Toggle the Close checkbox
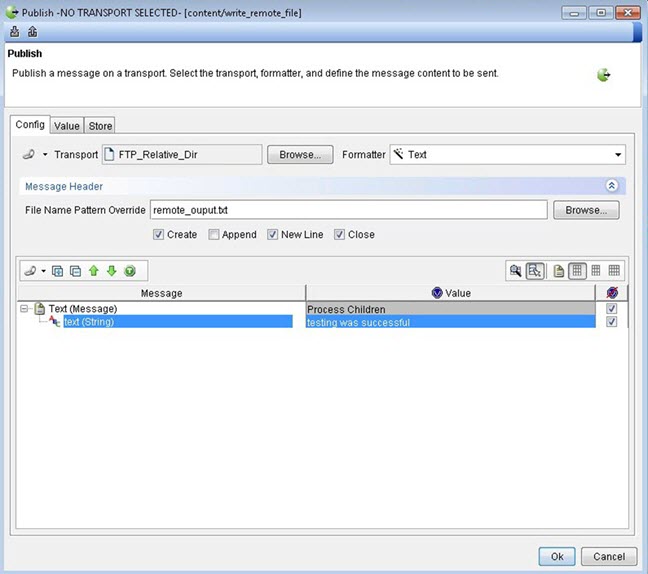Viewport: 648px width, 574px height. pyautogui.click(x=339, y=235)
